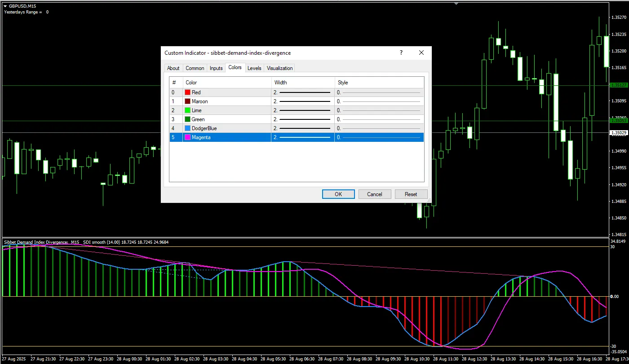Open the width selector for Red row

[303, 92]
